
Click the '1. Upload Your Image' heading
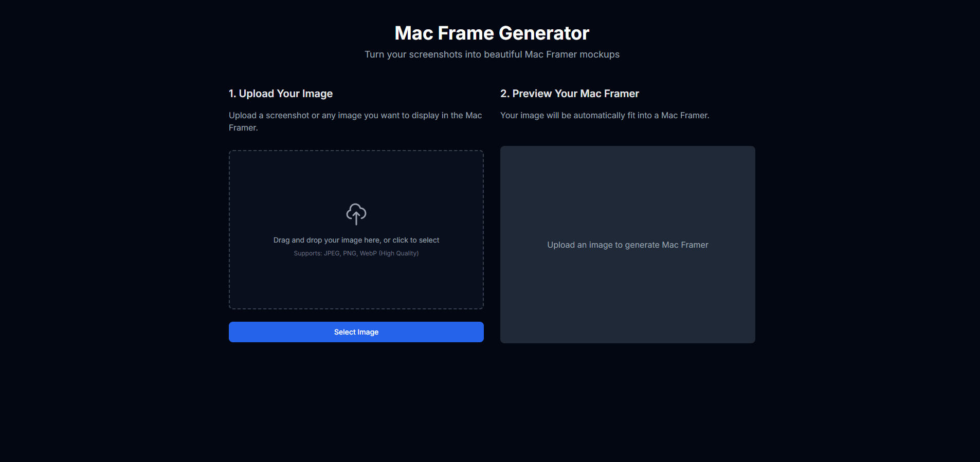click(x=281, y=94)
